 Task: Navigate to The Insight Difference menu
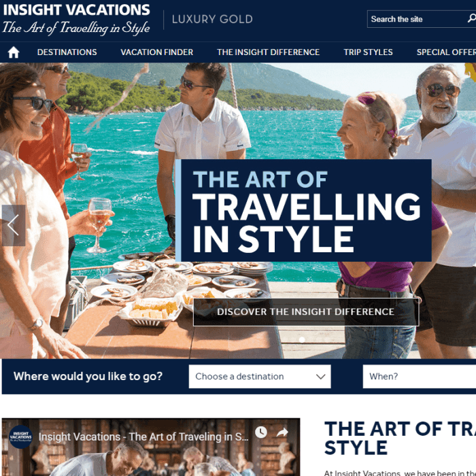click(x=268, y=52)
